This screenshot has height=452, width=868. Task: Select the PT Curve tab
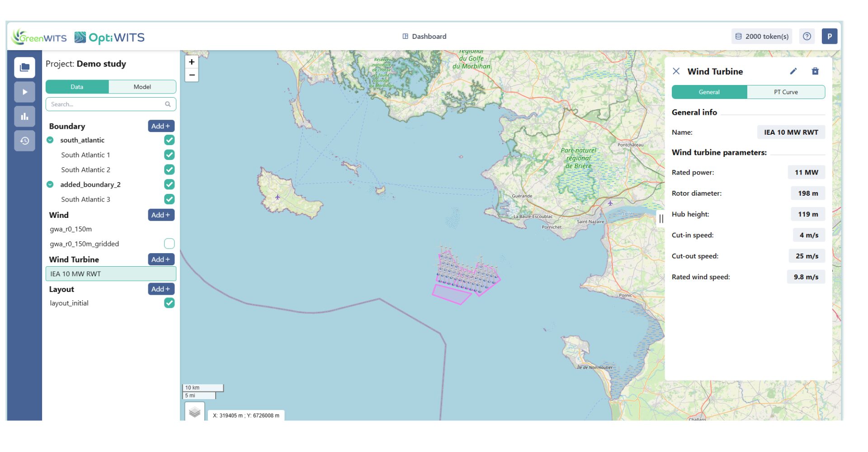click(786, 92)
